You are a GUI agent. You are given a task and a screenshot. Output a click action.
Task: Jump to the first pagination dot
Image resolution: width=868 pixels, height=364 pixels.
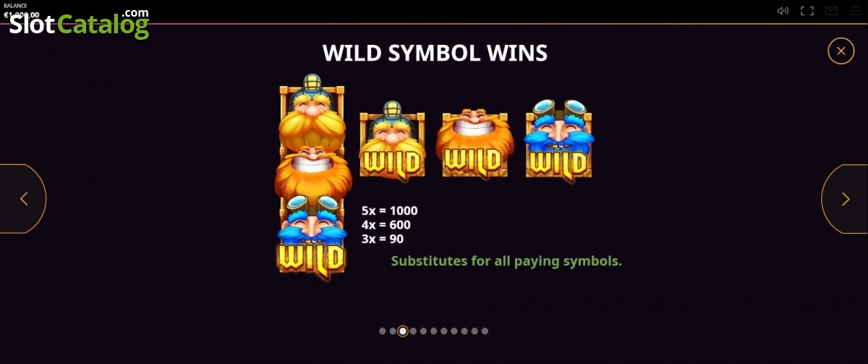[383, 331]
